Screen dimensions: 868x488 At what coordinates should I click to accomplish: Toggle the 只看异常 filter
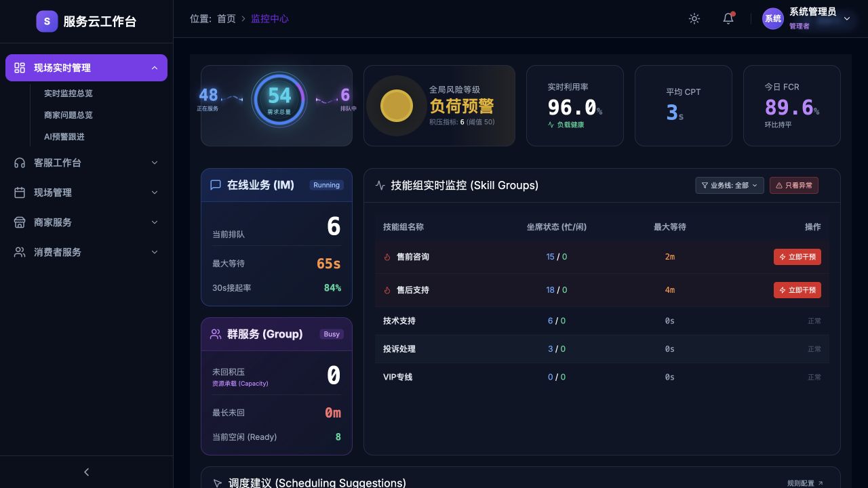pyautogui.click(x=794, y=185)
